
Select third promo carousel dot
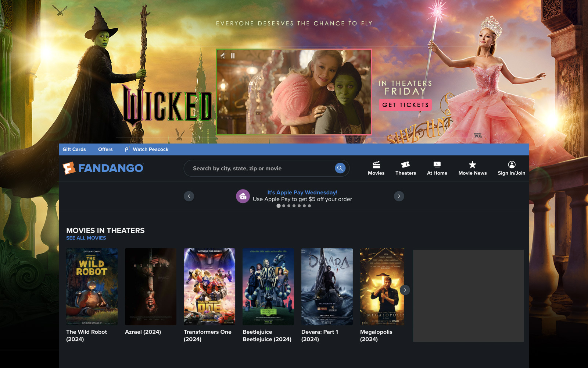tap(289, 206)
